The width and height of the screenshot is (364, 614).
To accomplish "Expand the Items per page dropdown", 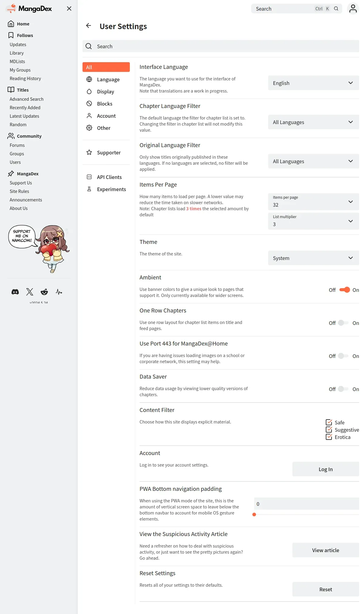I will pos(314,202).
